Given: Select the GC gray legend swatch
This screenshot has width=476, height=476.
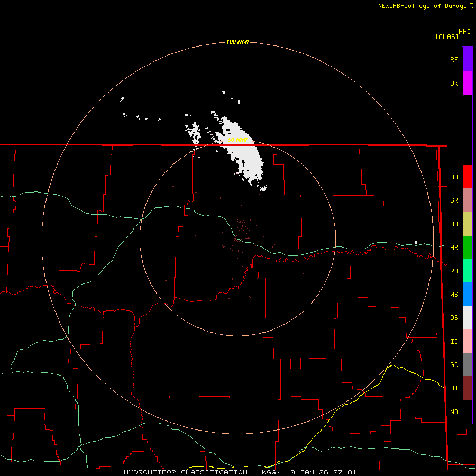Looking at the screenshot, I should (467, 364).
